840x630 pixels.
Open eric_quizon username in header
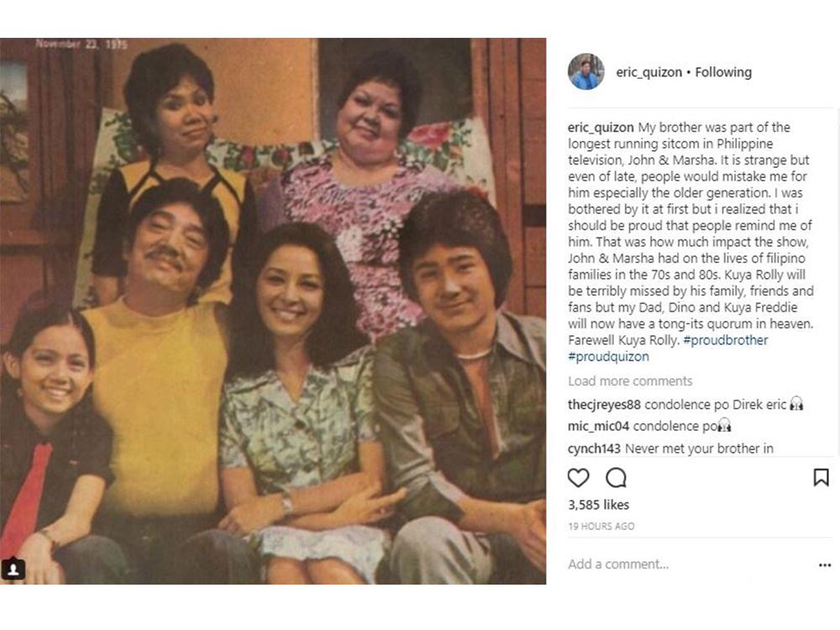pos(648,71)
